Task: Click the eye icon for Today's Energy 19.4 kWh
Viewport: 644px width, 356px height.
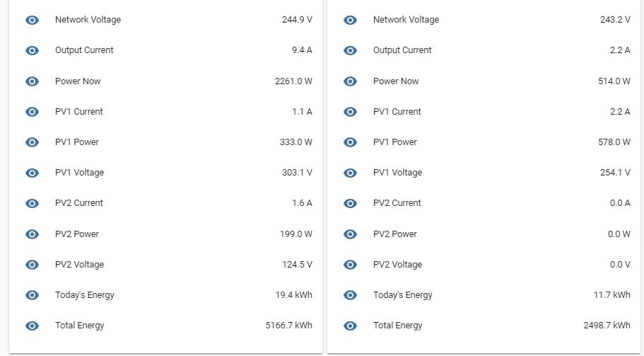Action: click(x=32, y=295)
